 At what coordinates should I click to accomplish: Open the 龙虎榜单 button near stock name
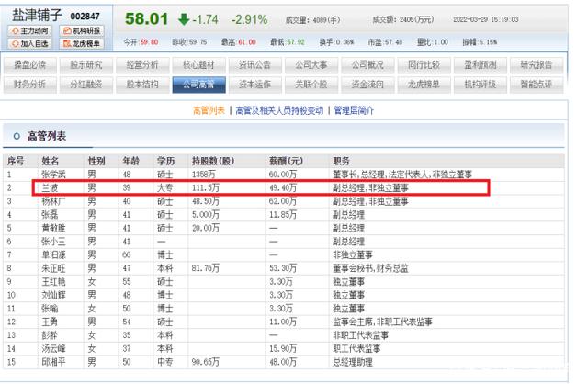coord(82,43)
